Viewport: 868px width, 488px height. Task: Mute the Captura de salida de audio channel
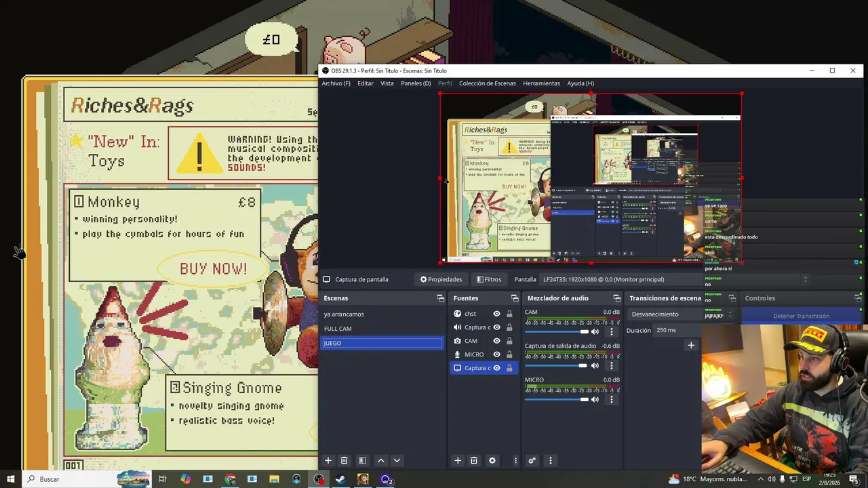595,365
